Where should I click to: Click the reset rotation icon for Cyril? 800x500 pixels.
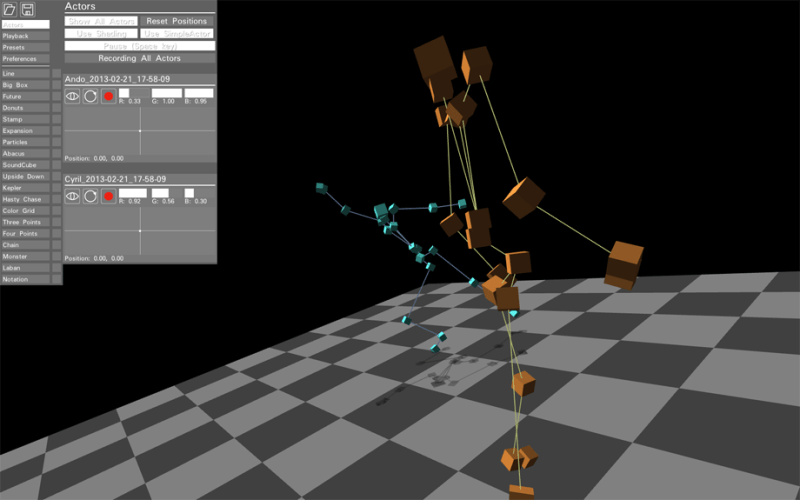click(x=91, y=196)
